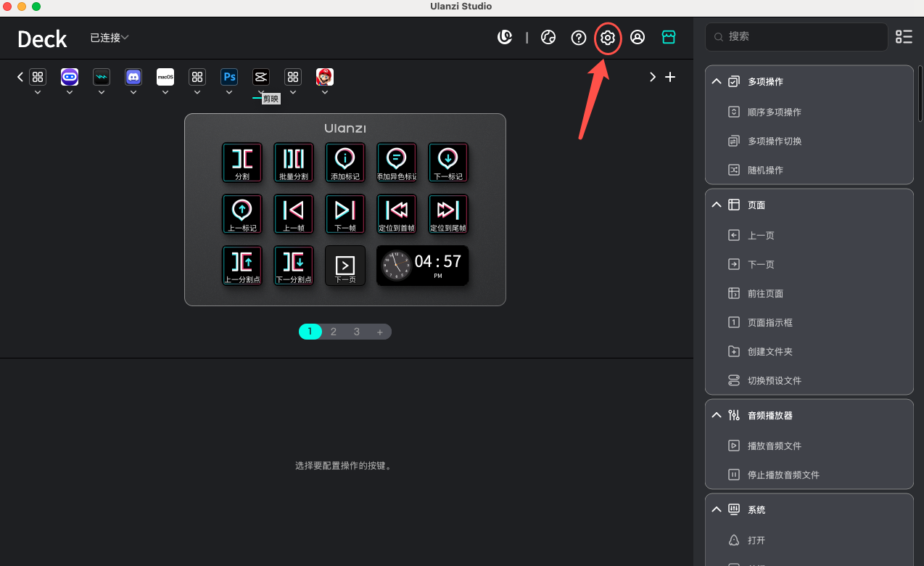The width and height of the screenshot is (924, 566).
Task: Collapse the 页面 section
Action: 717,205
